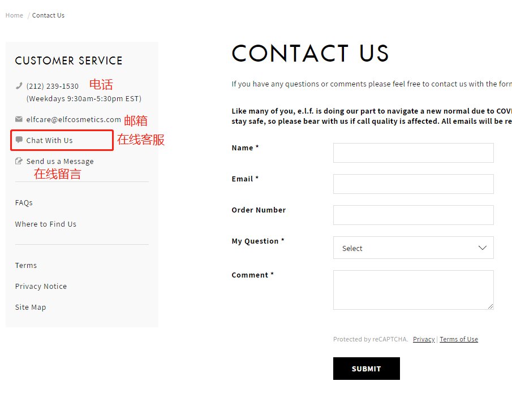View the Privacy Notice
The image size is (512, 420).
point(41,286)
